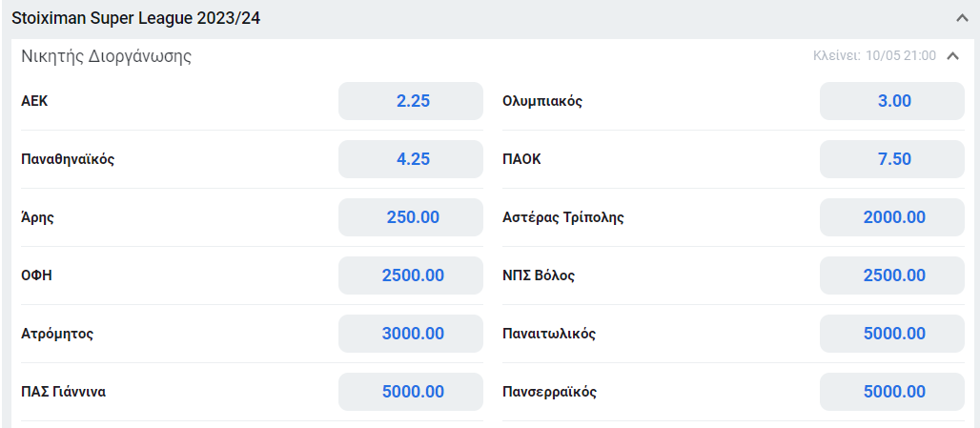Click Παναιτωλικός odds 5000.00

892,334
